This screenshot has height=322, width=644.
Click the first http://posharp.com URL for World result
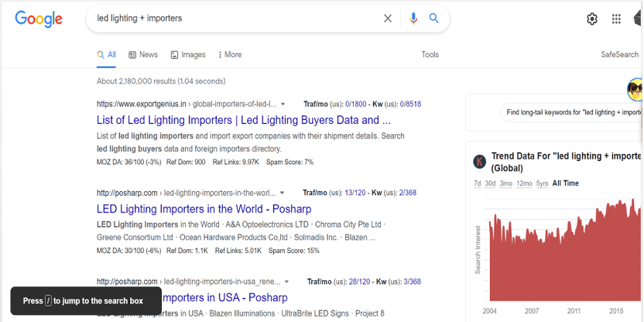[x=127, y=193]
